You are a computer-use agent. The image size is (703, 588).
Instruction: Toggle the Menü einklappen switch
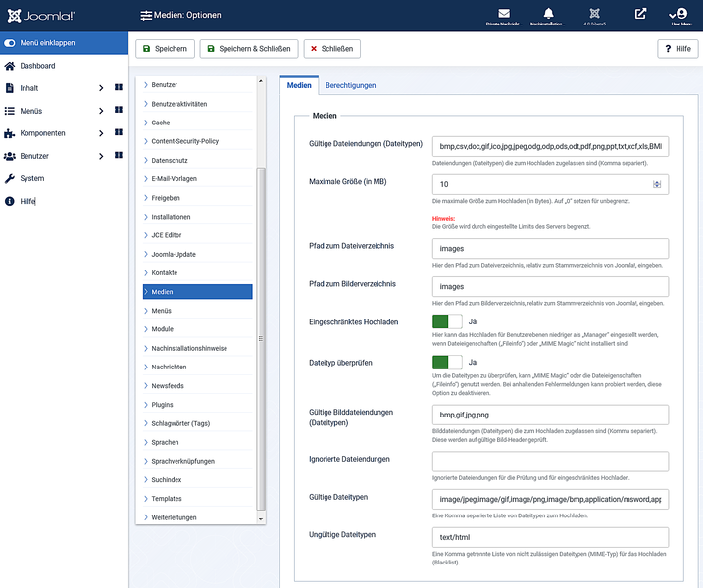[10, 43]
